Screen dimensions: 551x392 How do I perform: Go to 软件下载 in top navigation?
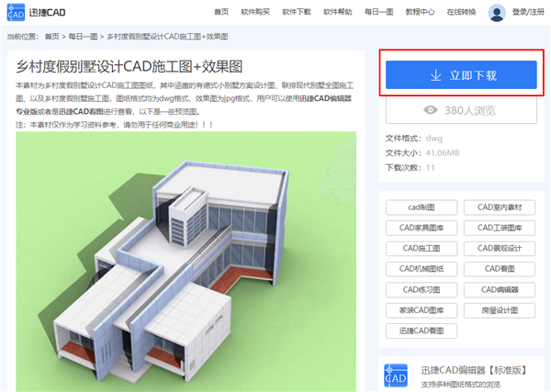click(297, 12)
